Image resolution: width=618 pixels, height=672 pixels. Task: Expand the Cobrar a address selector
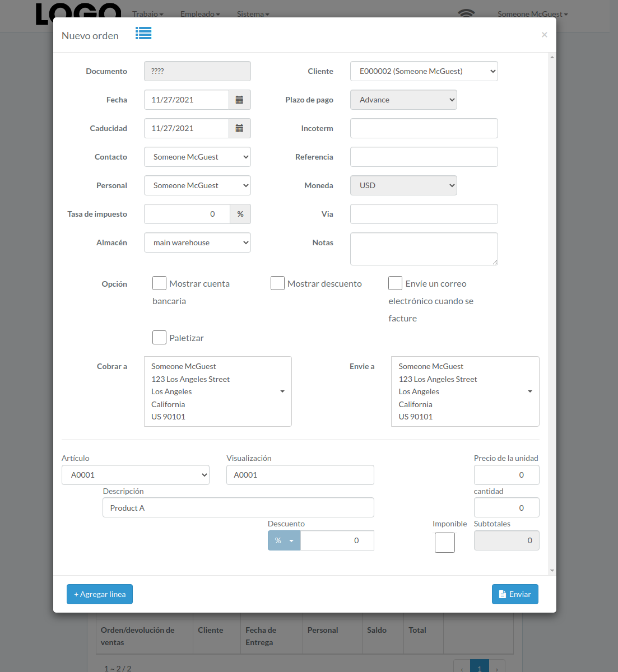tap(218, 391)
